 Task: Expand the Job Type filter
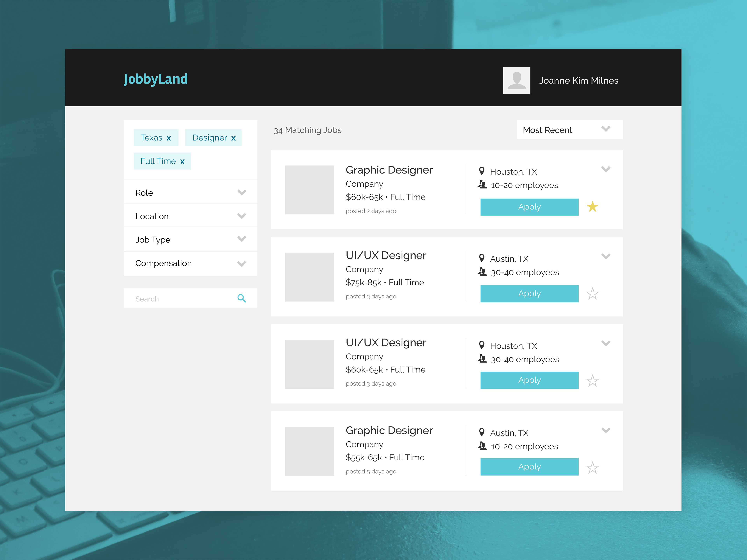(190, 239)
